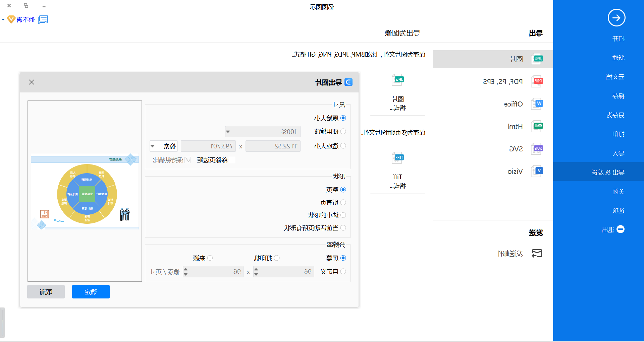Select 原始大小 radio button
Viewport: 644px width, 342px height.
pyautogui.click(x=343, y=118)
